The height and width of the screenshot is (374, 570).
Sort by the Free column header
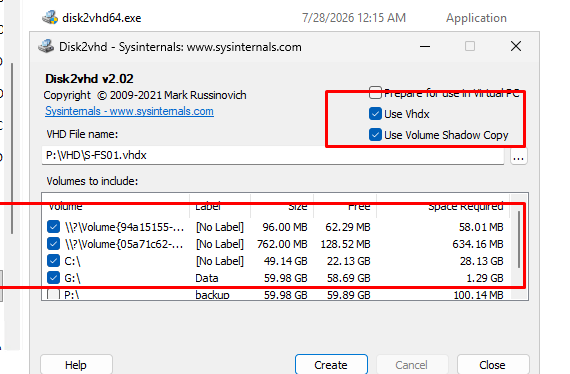(x=345, y=206)
